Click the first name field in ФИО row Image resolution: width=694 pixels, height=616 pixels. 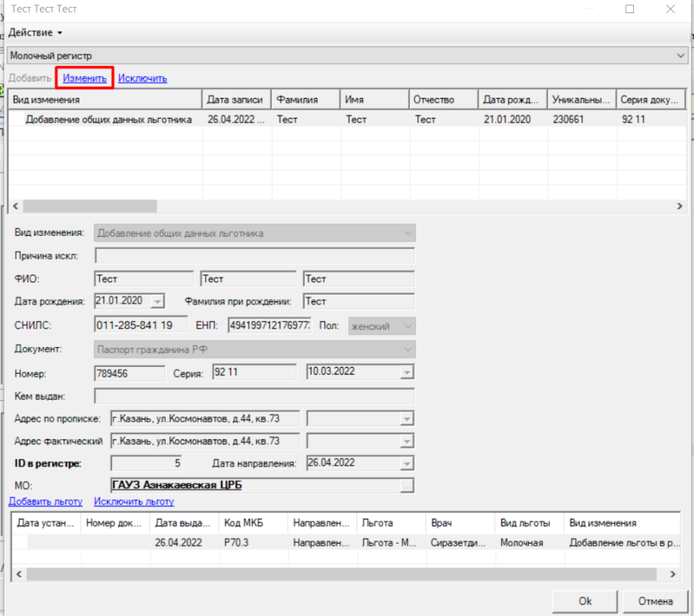pos(248,279)
